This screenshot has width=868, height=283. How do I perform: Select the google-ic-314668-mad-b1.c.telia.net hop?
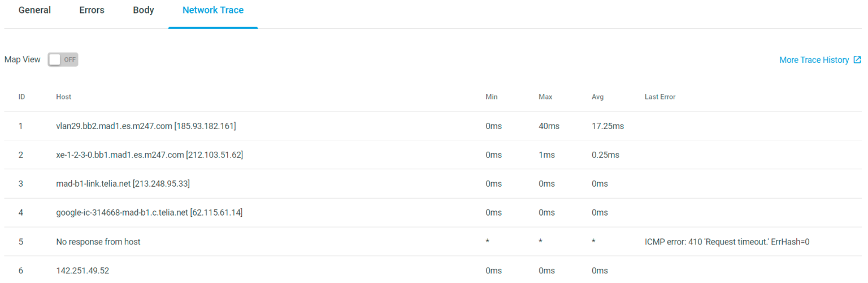pos(149,213)
